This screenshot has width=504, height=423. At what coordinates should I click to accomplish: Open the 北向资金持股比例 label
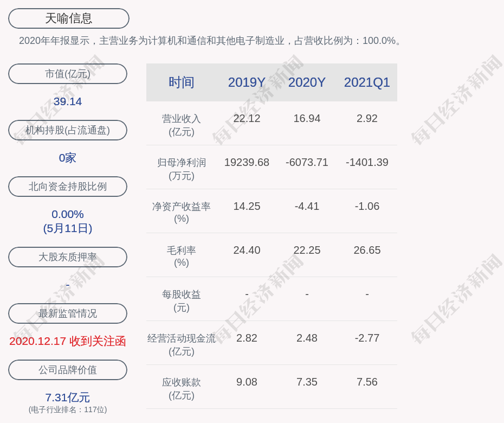(x=68, y=187)
